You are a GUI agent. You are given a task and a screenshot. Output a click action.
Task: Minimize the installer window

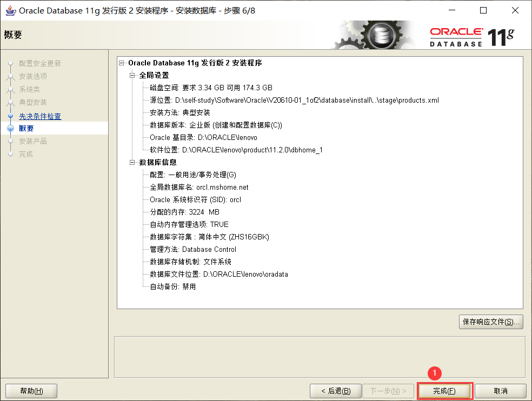point(452,10)
